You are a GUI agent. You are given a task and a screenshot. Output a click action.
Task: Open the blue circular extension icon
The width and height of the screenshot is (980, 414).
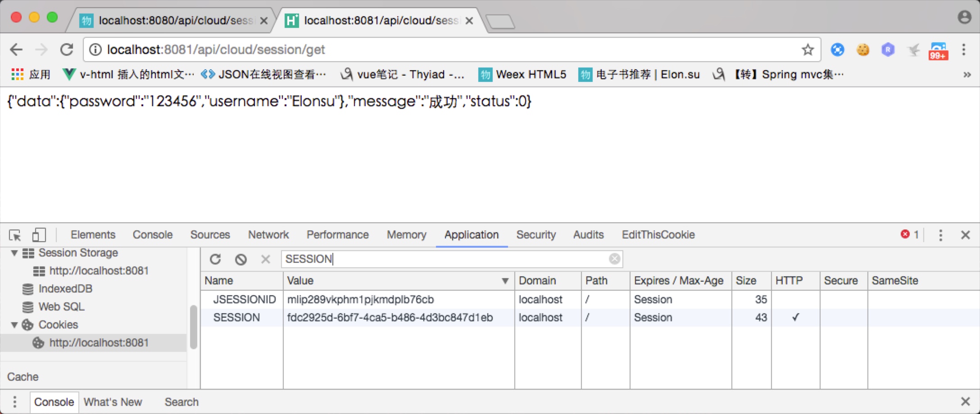837,49
